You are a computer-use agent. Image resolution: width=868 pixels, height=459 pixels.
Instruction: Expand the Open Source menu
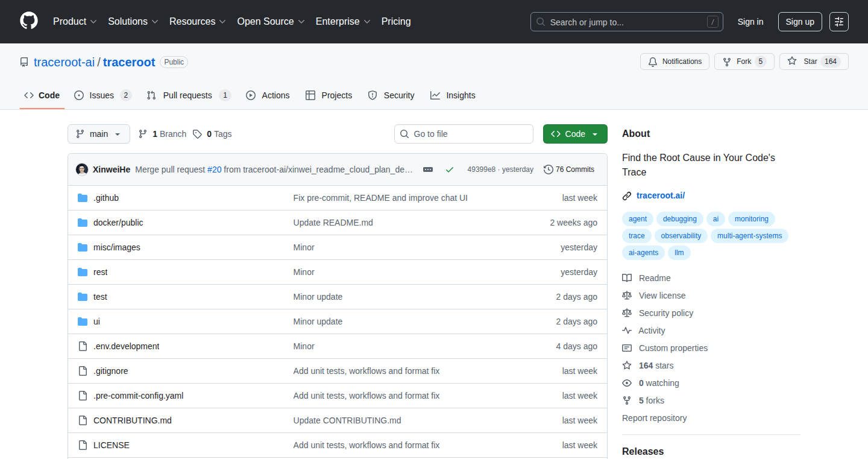point(271,21)
